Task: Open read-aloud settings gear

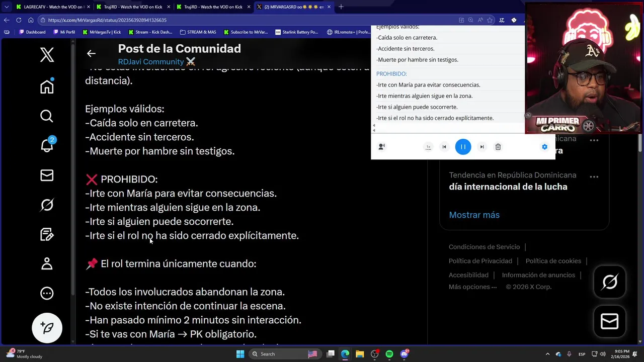Action: point(544,147)
